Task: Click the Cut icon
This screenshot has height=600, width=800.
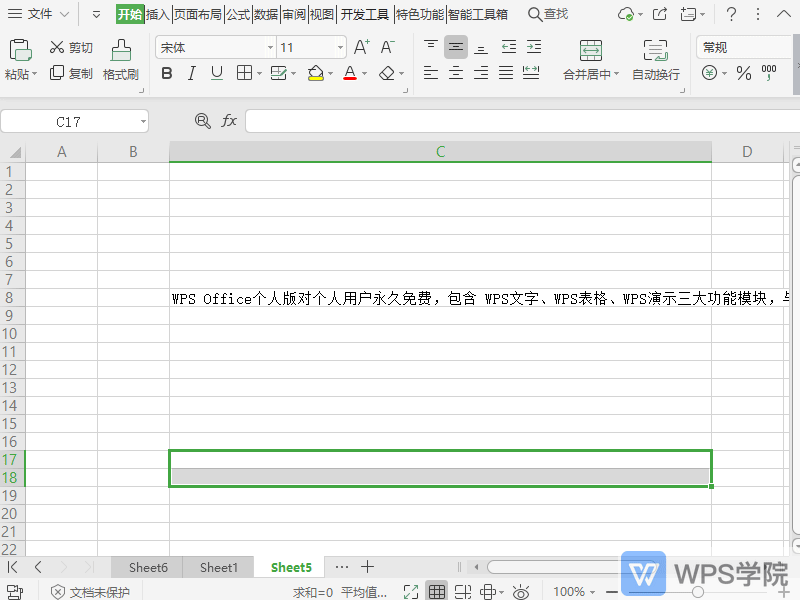Action: pyautogui.click(x=71, y=46)
